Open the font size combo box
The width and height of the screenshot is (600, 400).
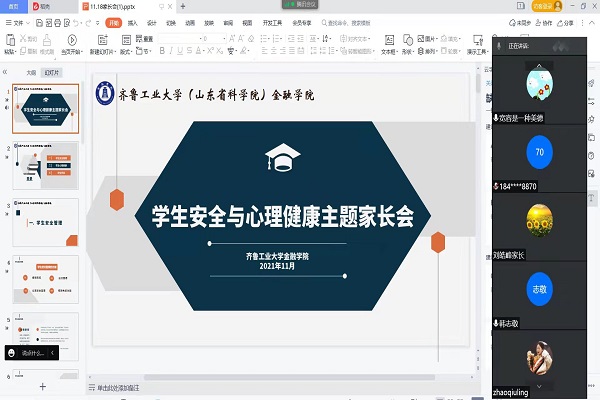214,39
